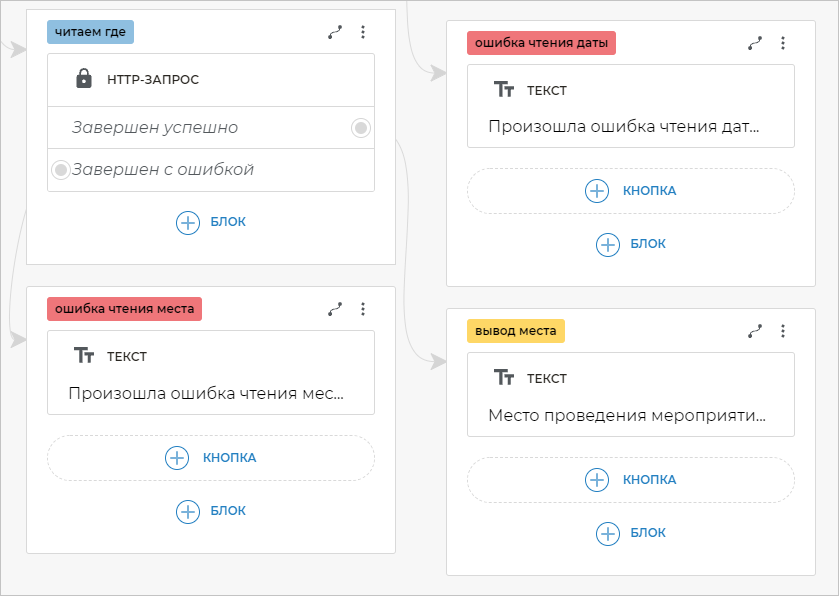Select 'Завершен успешно' output connector circle
Screen dimensions: 839x596
pos(361,128)
